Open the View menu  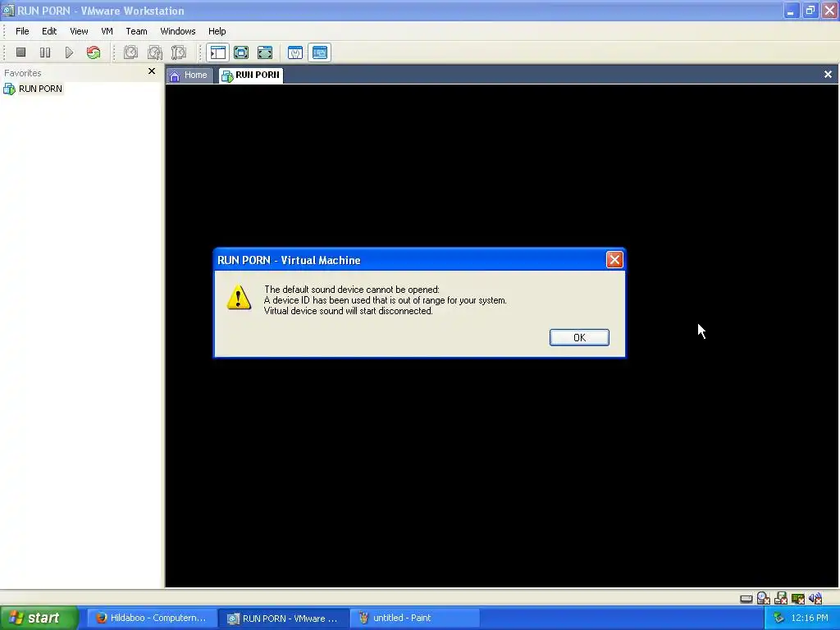(x=79, y=31)
